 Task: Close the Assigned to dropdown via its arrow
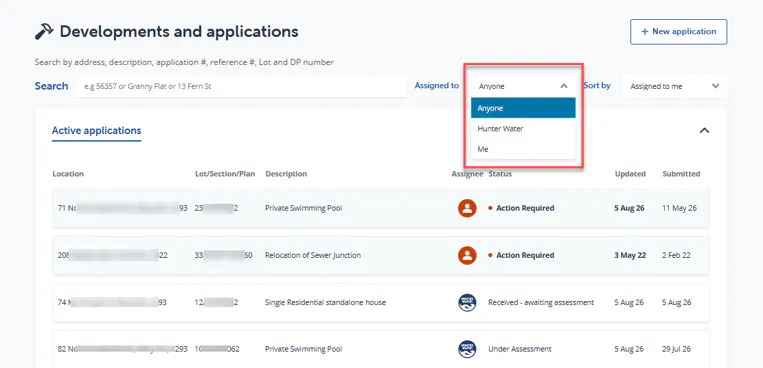[563, 86]
